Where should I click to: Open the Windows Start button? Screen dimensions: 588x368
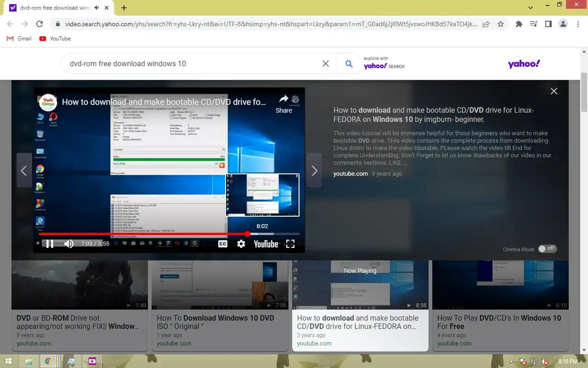tap(8, 362)
